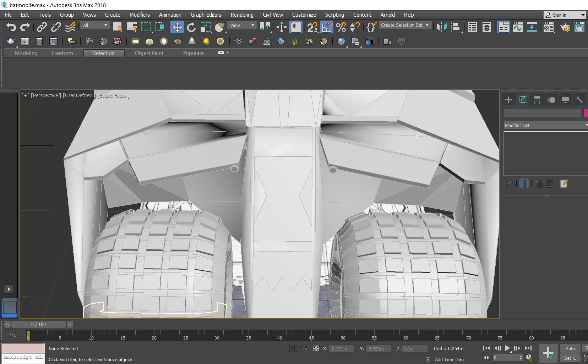Open the viewport [+] menu
The width and height of the screenshot is (588, 364).
[25, 95]
